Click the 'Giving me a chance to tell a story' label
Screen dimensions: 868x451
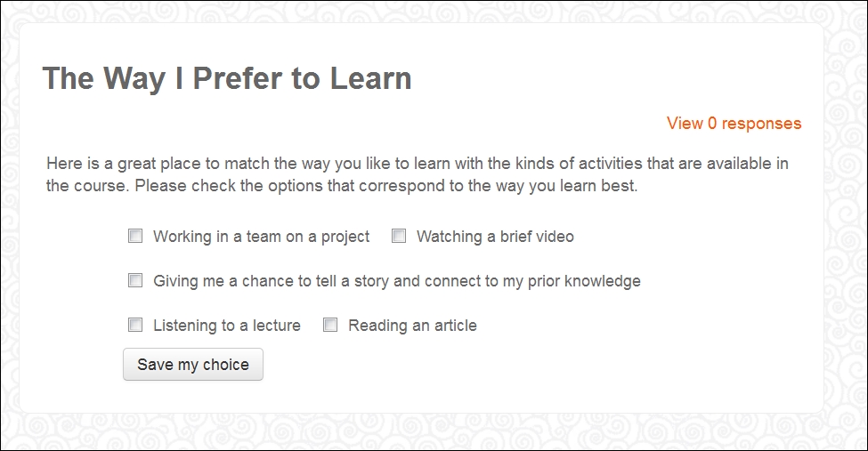(x=397, y=281)
